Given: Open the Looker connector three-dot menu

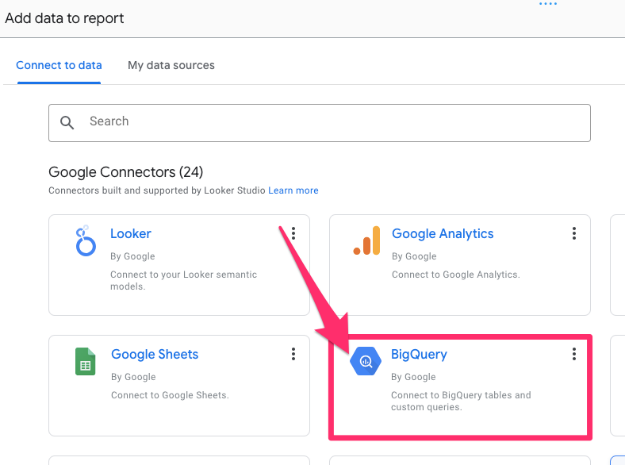Looking at the screenshot, I should click(x=294, y=234).
